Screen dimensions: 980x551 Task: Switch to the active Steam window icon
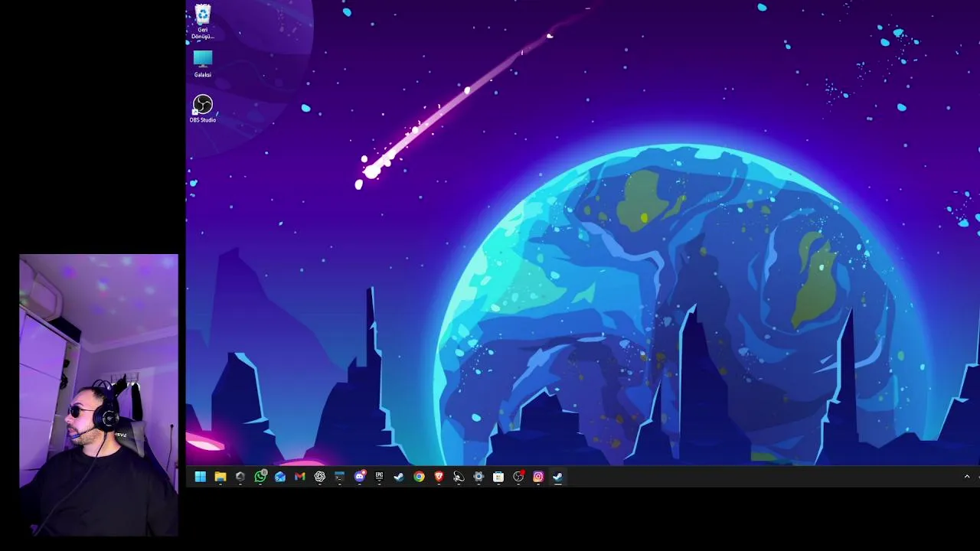[x=558, y=477]
